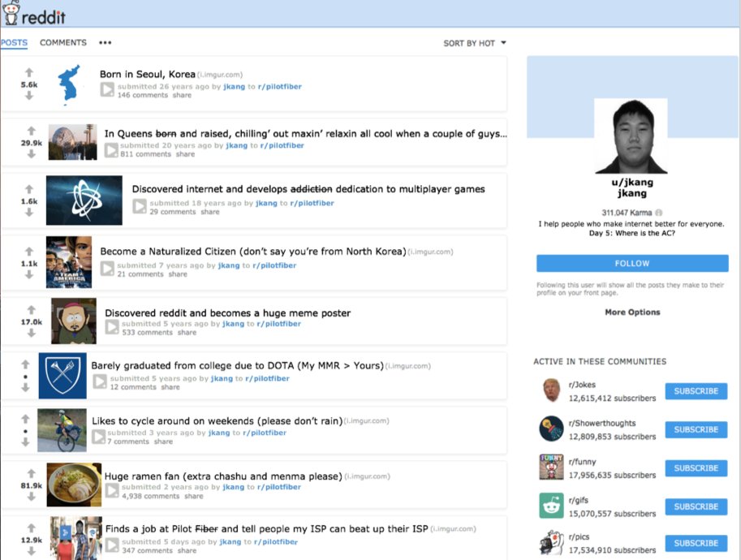Open the ramen bowl thumbnail
The height and width of the screenshot is (560, 741).
click(74, 485)
